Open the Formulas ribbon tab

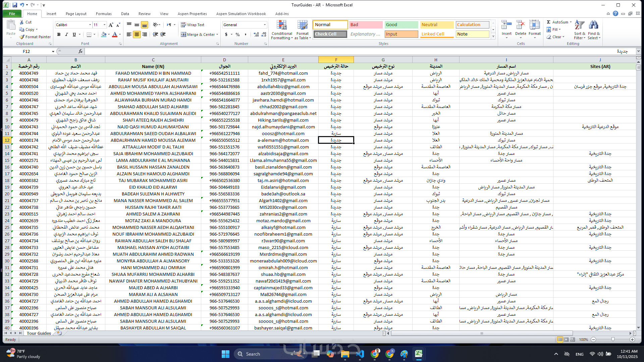pyautogui.click(x=104, y=14)
